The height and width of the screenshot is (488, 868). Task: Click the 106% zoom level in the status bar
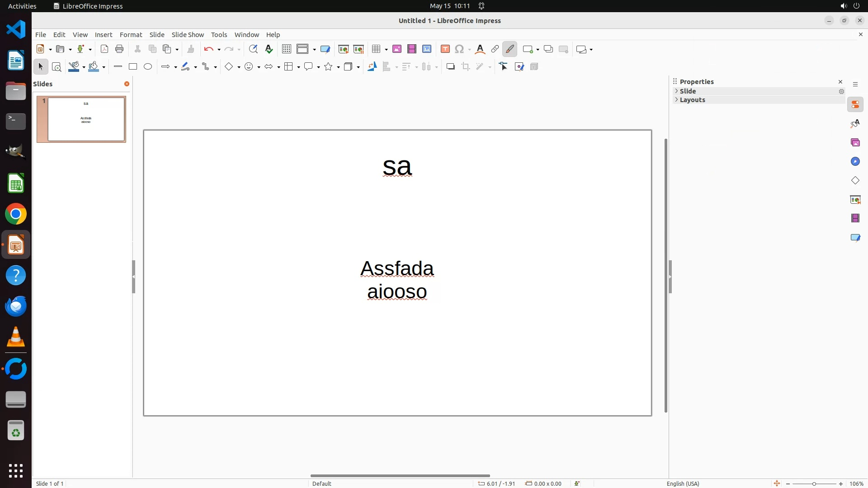point(856,483)
